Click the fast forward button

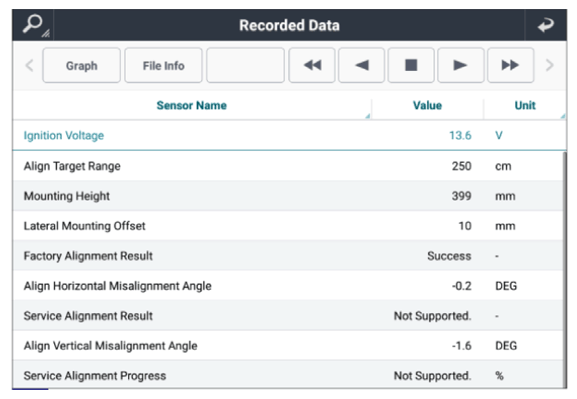(510, 65)
